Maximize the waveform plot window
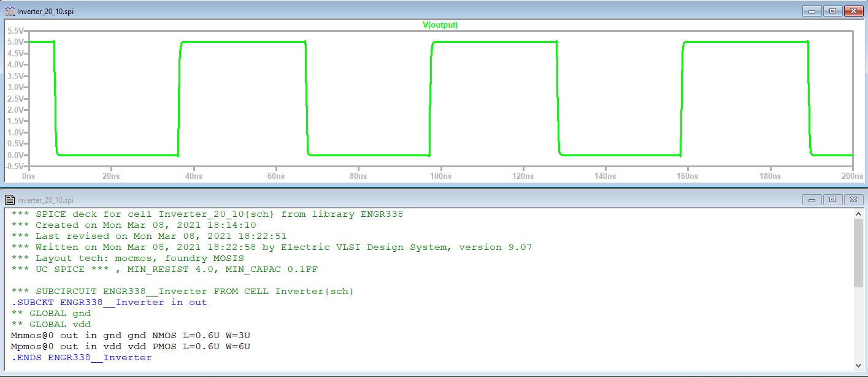868x378 pixels. 832,11
